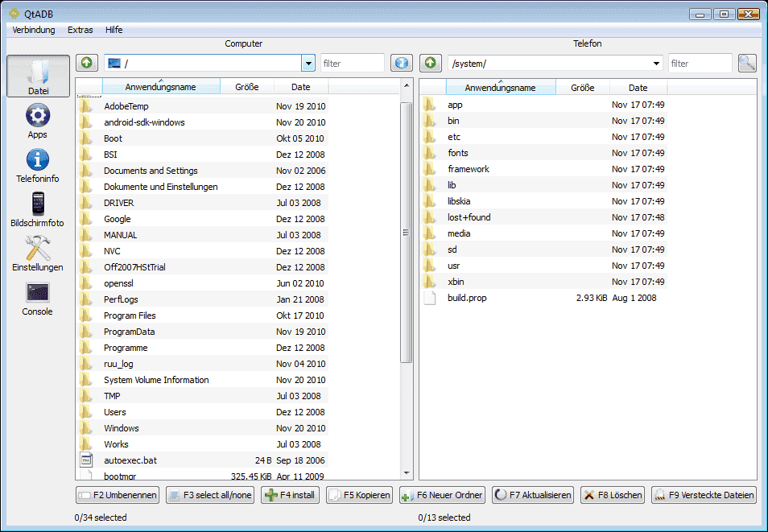
Task: Select the Users folder on Computer
Action: (x=203, y=412)
